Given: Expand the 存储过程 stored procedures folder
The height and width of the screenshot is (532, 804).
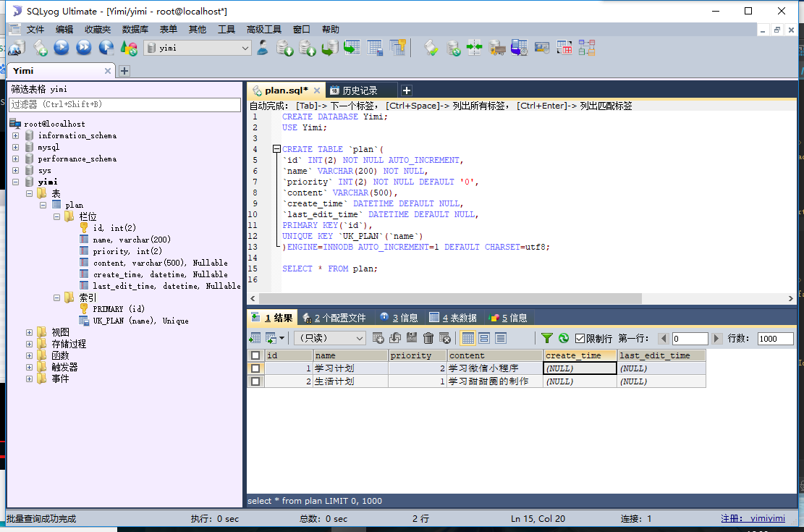Looking at the screenshot, I should pos(29,345).
